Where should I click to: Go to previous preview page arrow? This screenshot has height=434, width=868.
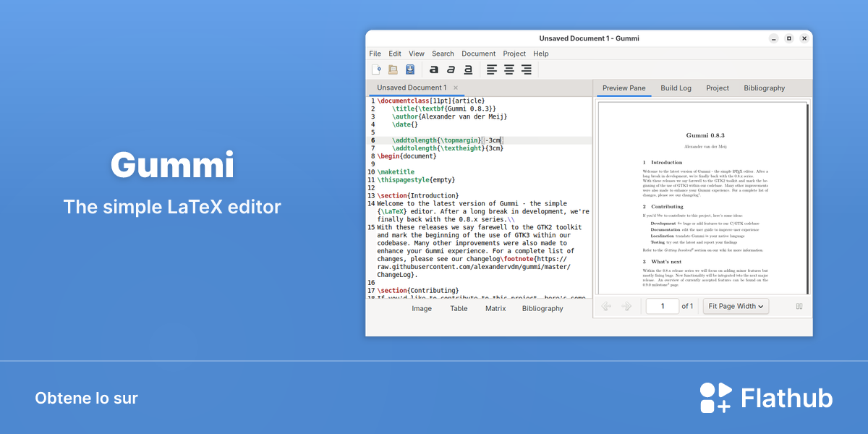coord(606,306)
